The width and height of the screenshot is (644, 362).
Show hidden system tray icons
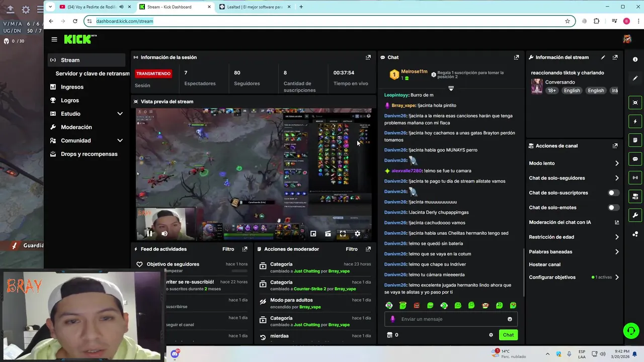point(548,354)
